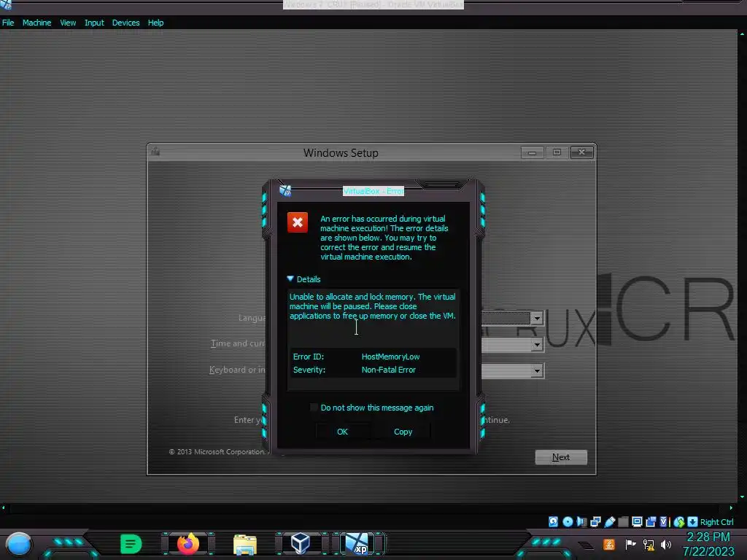Click the Severity: label

click(309, 370)
